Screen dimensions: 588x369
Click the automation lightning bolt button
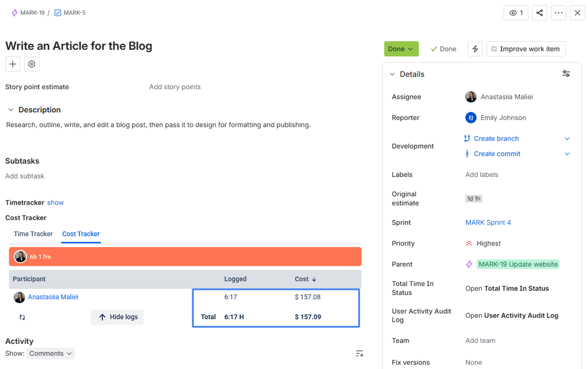[475, 49]
